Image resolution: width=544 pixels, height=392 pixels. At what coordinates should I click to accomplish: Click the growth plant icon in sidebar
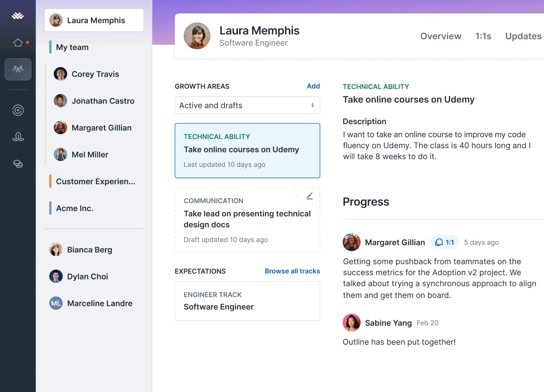point(18,137)
